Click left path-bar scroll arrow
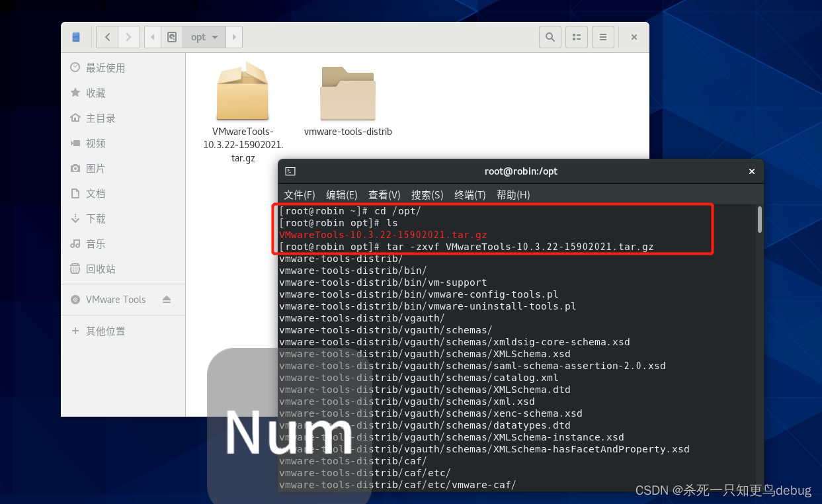822x504 pixels. click(153, 37)
